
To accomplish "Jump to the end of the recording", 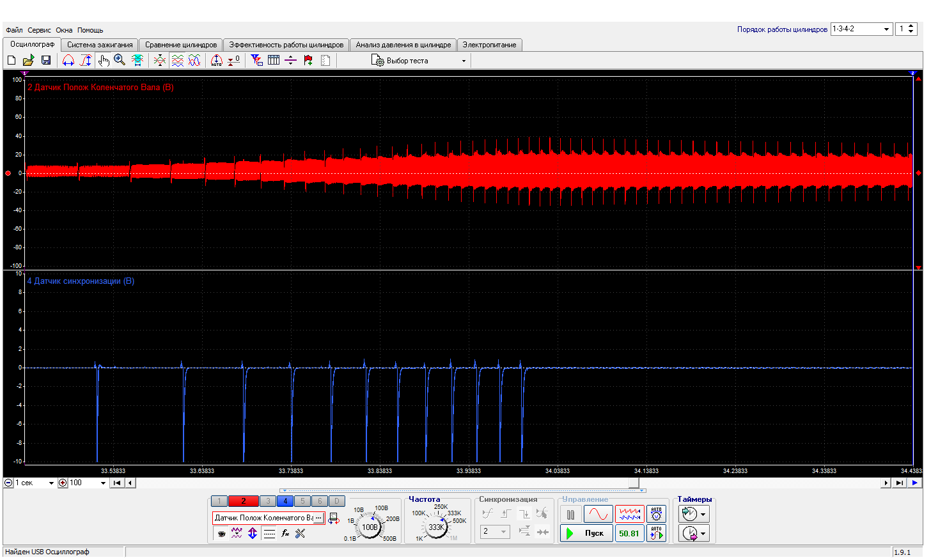I will coord(900,483).
